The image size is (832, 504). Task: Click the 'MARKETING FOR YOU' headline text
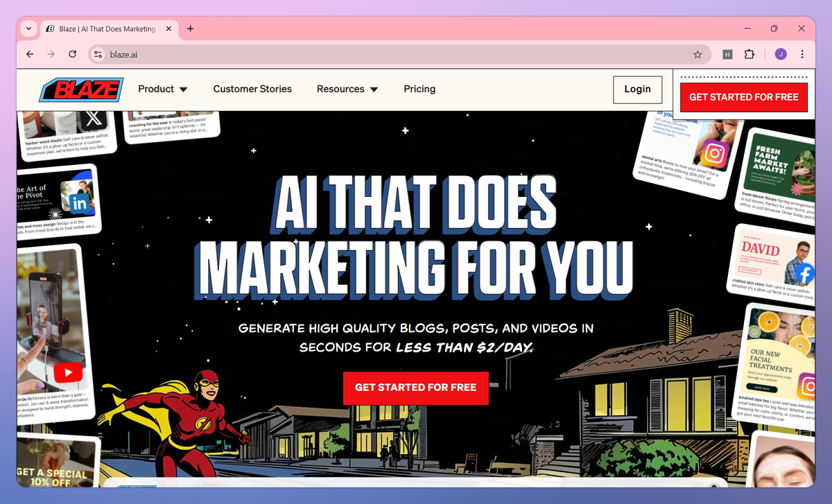click(x=416, y=268)
